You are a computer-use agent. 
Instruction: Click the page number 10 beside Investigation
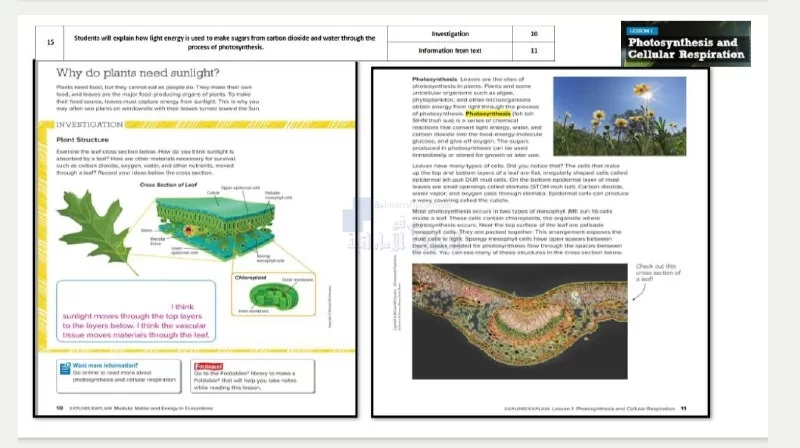click(x=534, y=34)
